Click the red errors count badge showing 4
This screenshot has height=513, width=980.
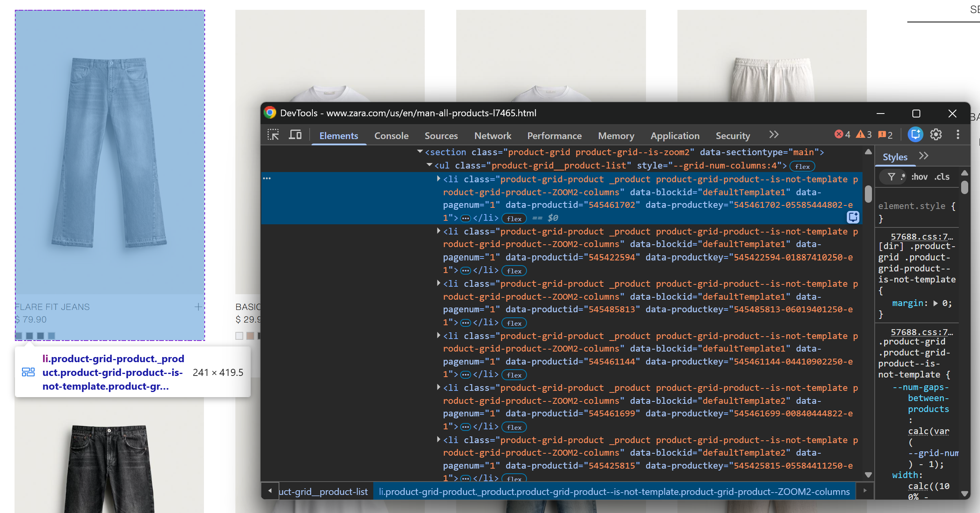point(842,134)
